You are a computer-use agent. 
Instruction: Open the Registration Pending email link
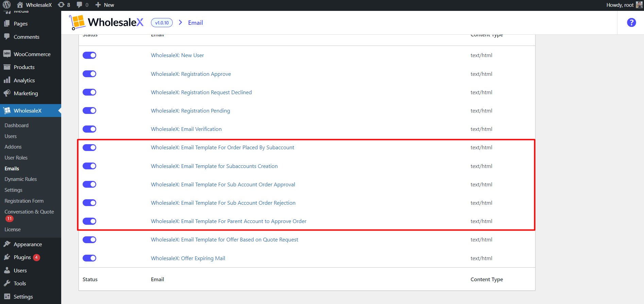190,111
